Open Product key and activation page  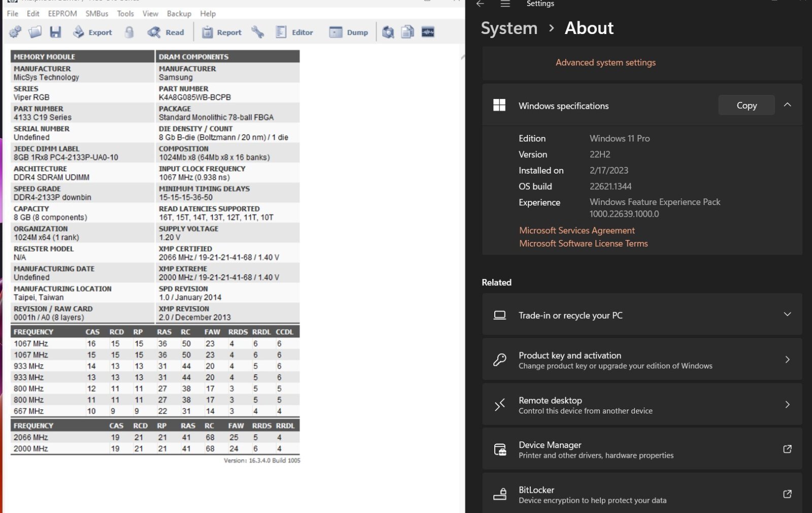(x=641, y=360)
